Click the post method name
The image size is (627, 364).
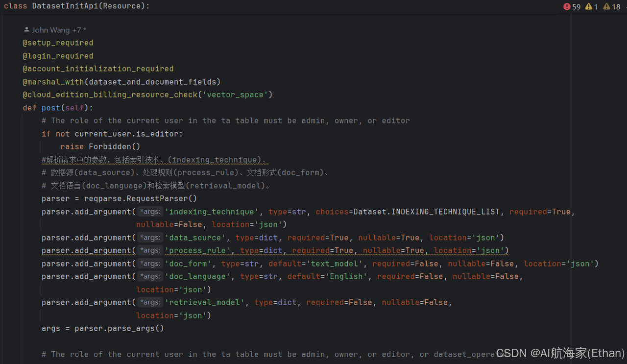pos(51,108)
